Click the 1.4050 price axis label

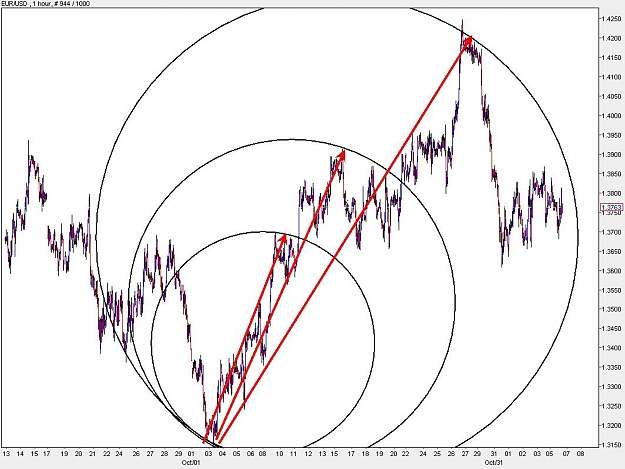click(x=611, y=96)
